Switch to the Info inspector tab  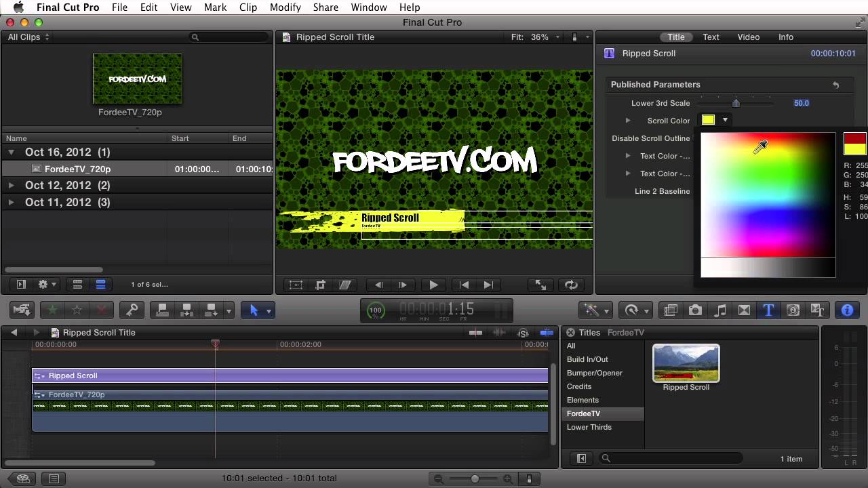786,37
